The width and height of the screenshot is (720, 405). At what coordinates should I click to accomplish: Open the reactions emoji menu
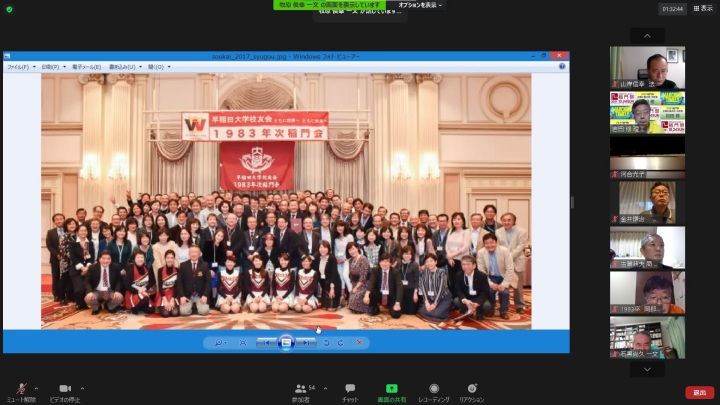(472, 393)
